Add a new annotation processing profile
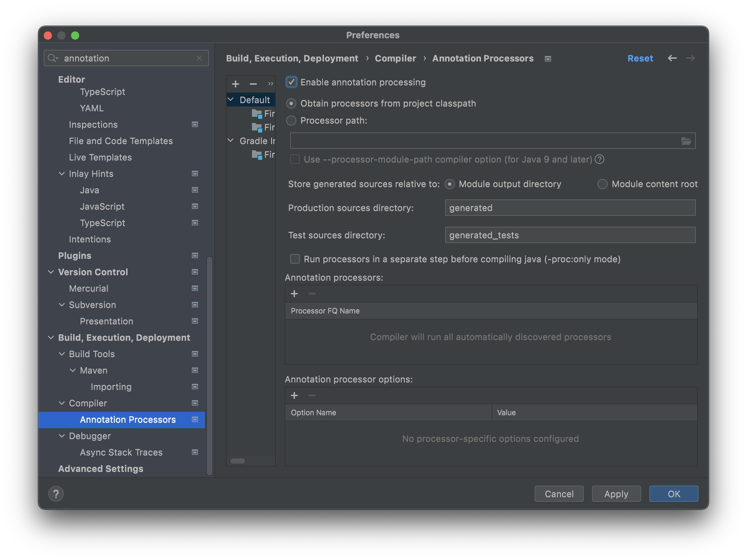The height and width of the screenshot is (560, 747). (x=235, y=84)
